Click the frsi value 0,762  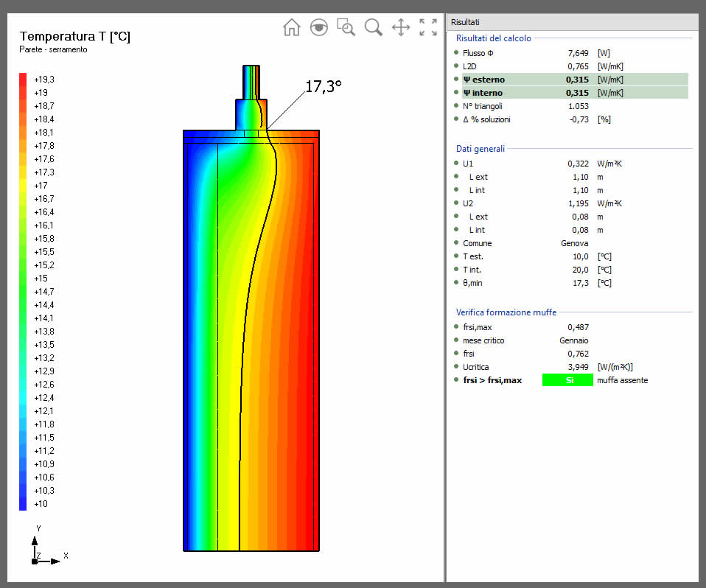(578, 354)
